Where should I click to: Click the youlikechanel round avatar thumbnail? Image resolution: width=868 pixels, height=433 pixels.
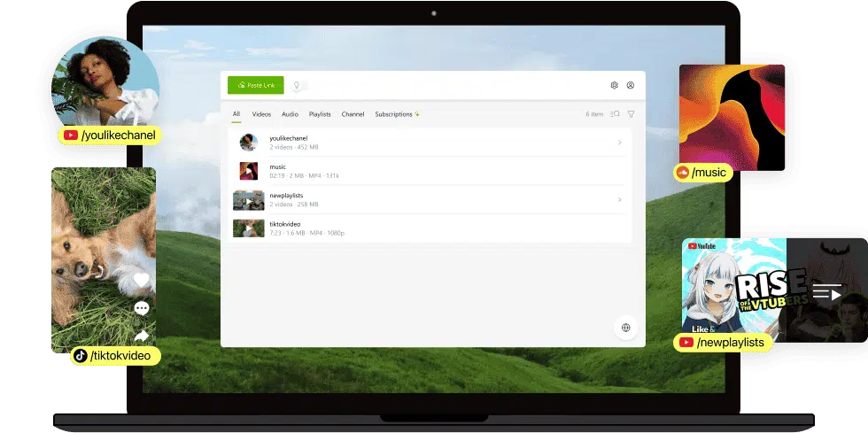tap(249, 143)
